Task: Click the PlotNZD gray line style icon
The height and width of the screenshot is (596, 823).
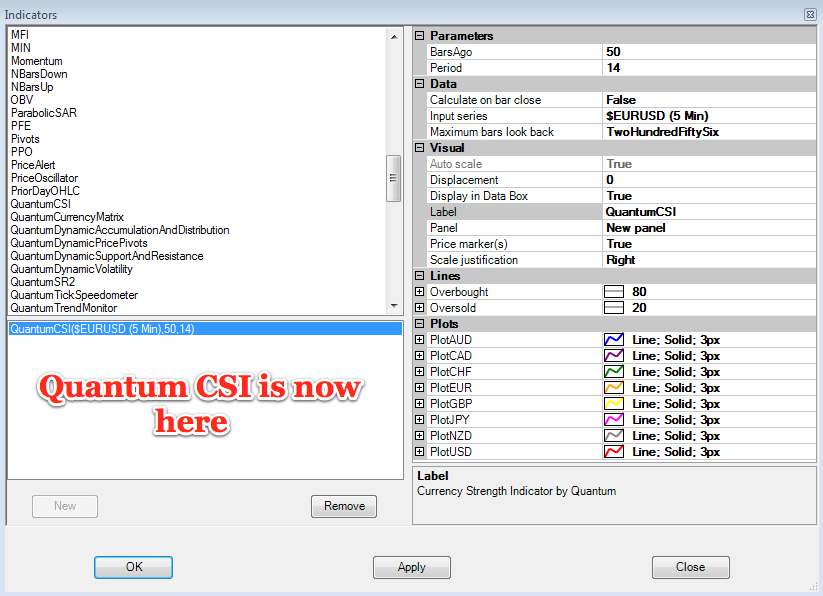Action: pyautogui.click(x=614, y=435)
